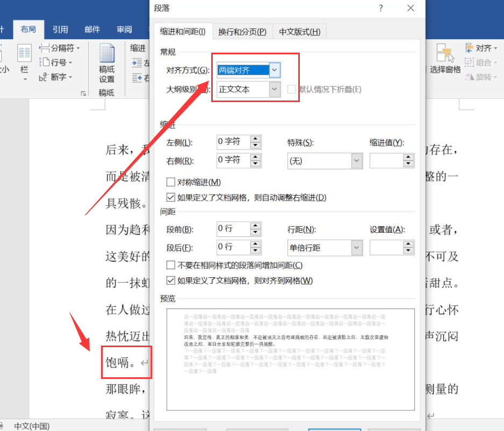Switch to the 换行和分页 tab
This screenshot has height=431, width=504.
coord(242,31)
